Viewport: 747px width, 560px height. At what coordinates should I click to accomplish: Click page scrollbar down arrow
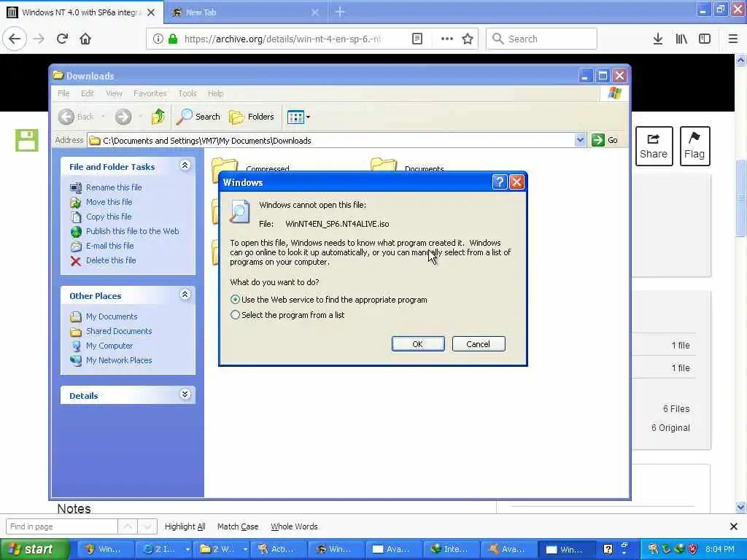tap(740, 507)
